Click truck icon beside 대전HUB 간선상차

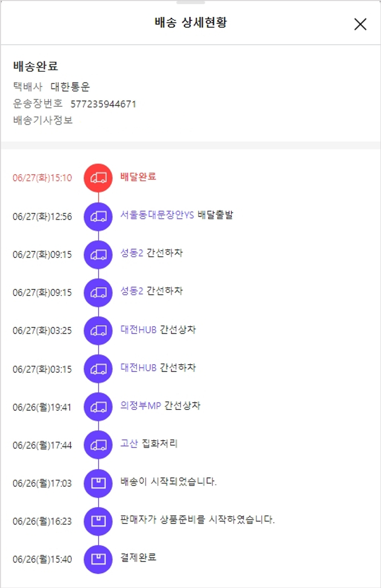[98, 330]
